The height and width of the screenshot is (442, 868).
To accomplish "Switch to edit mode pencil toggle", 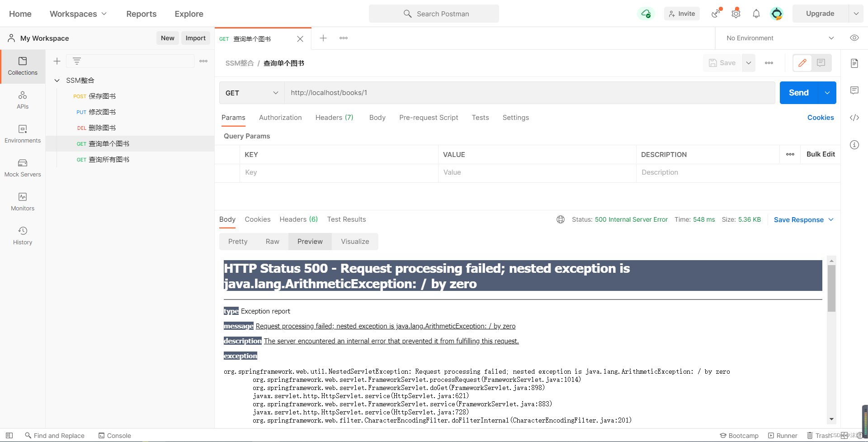I will 802,63.
